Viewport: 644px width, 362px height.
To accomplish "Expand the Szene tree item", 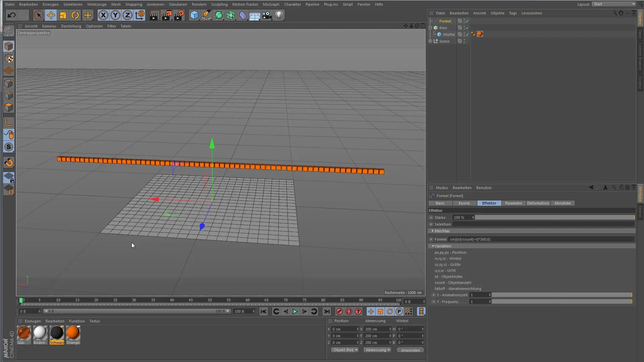I will pyautogui.click(x=430, y=41).
